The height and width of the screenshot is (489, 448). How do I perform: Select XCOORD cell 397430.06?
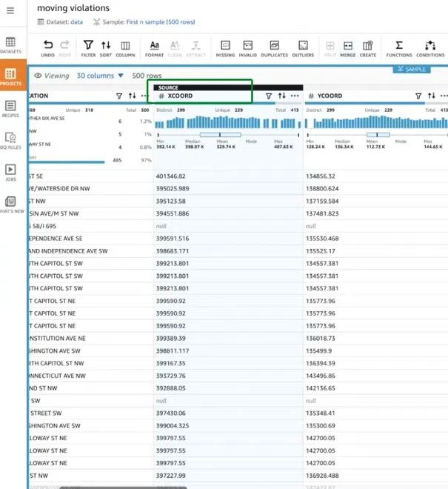point(228,413)
